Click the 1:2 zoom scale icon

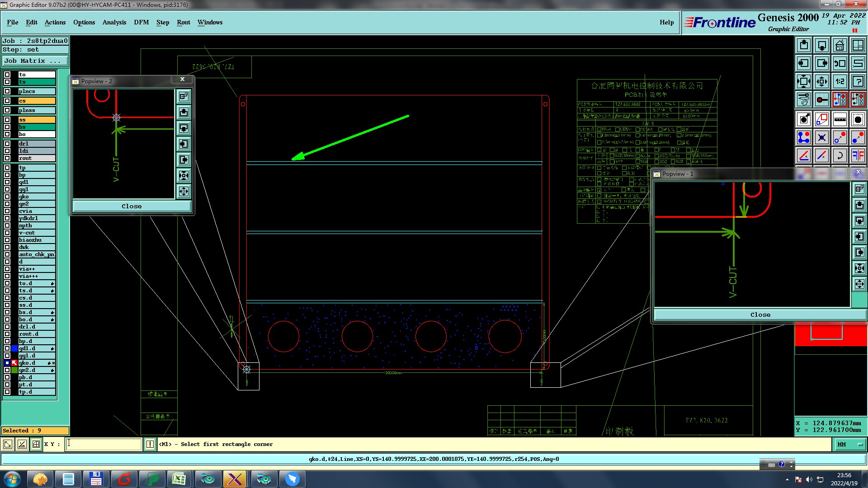tap(840, 81)
